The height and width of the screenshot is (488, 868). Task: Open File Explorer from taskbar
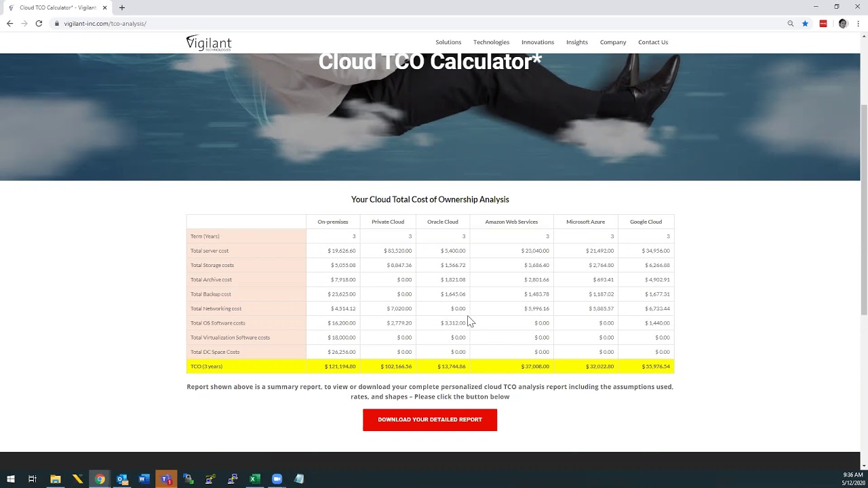(55, 479)
